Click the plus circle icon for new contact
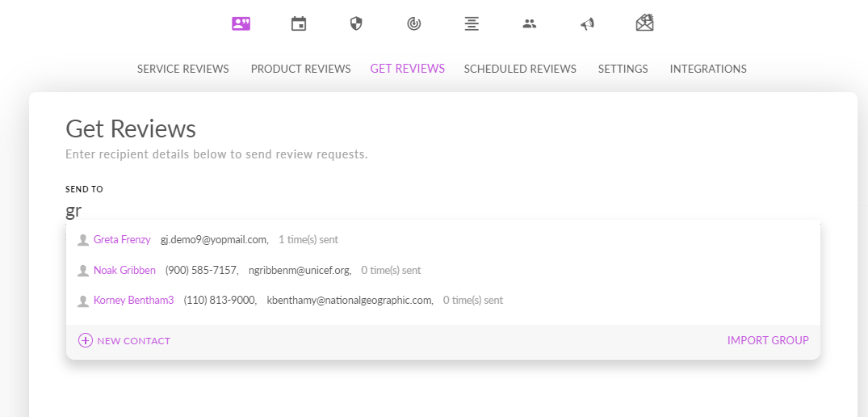The width and height of the screenshot is (868, 417). pos(86,340)
